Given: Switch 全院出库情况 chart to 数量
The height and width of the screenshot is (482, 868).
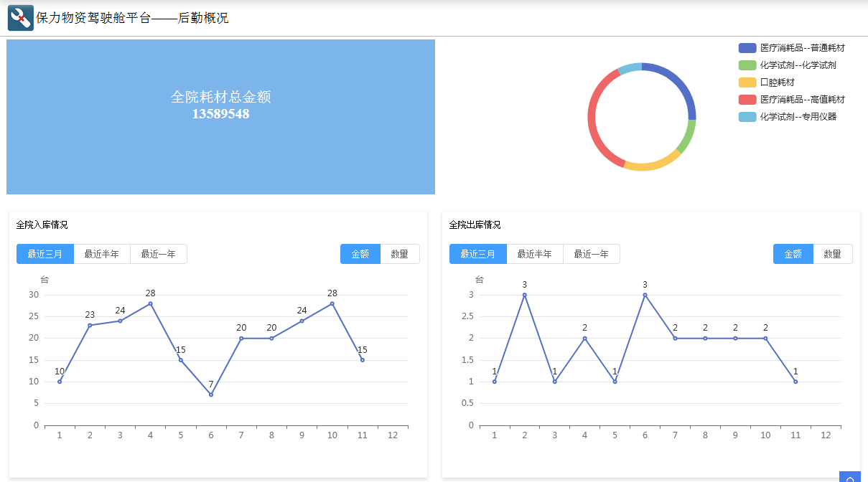Looking at the screenshot, I should pyautogui.click(x=833, y=254).
